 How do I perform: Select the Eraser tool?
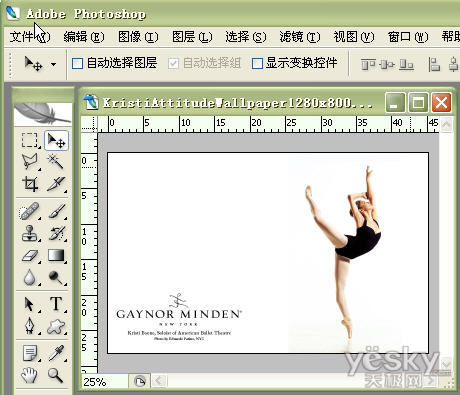pos(30,256)
